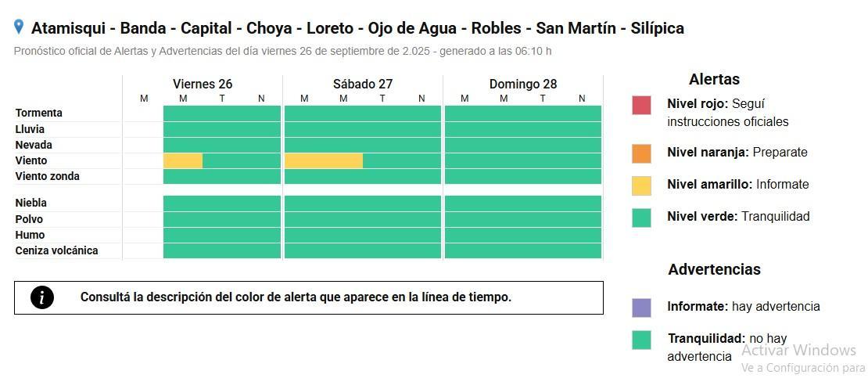Select the Viernes 26 column header

tap(203, 84)
